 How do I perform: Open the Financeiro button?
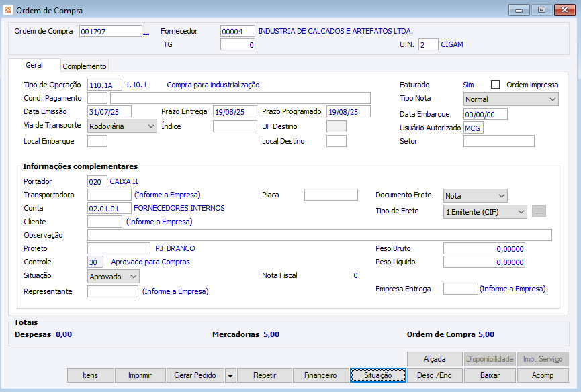pos(320,375)
